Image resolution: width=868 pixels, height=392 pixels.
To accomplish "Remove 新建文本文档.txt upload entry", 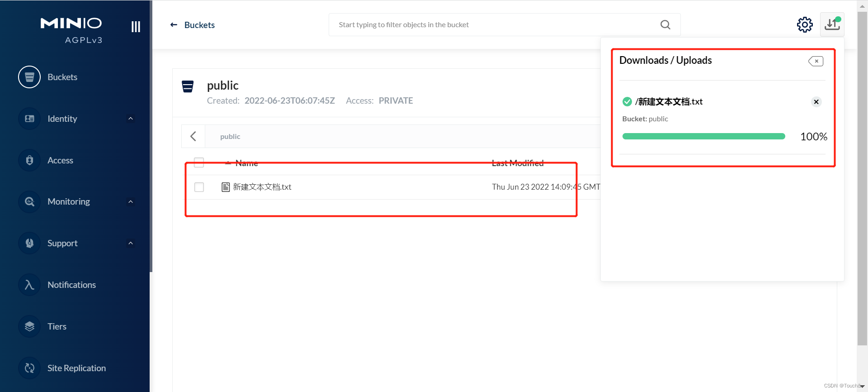I will [x=816, y=102].
